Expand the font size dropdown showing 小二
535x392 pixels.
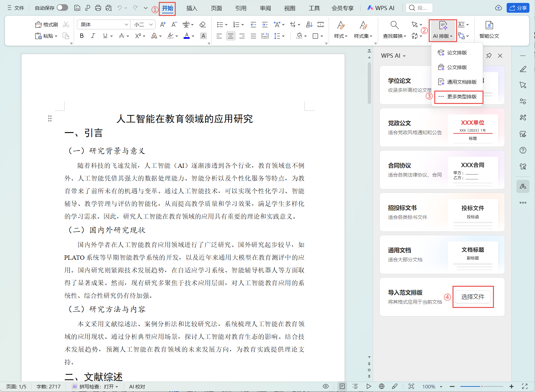[151, 24]
